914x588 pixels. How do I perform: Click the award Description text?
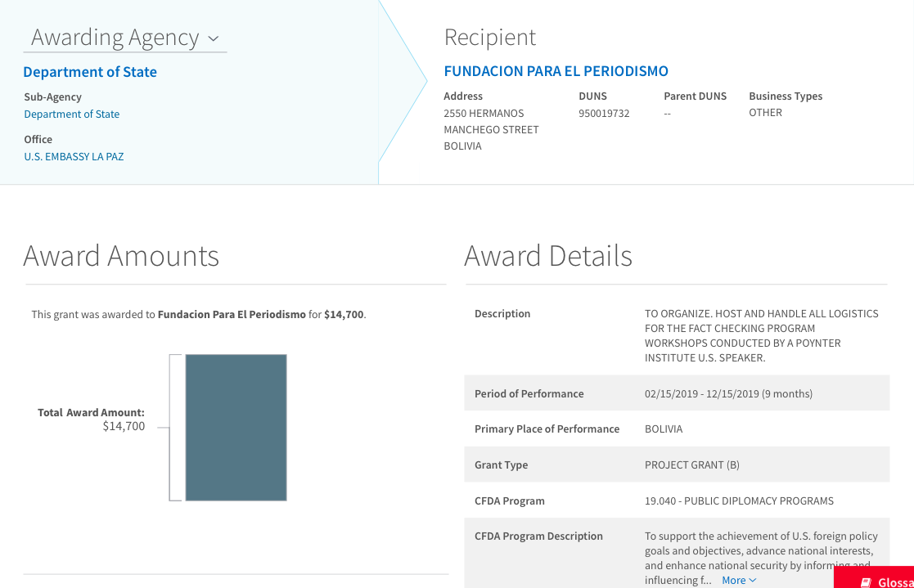point(761,335)
